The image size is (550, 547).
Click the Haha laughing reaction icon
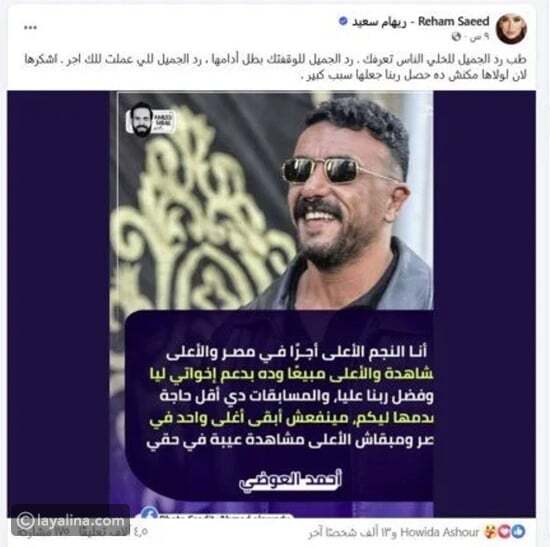(491, 532)
